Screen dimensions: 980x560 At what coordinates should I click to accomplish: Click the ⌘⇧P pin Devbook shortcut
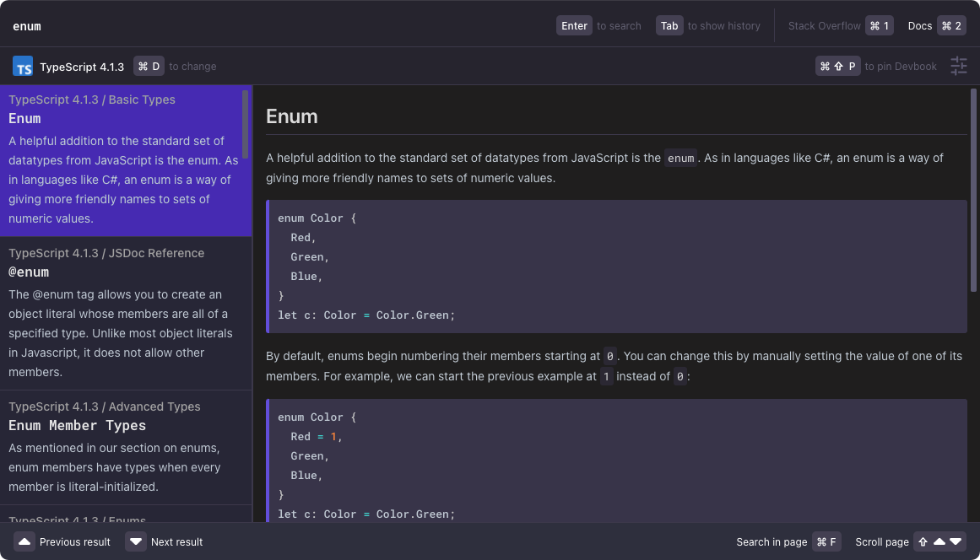tap(837, 66)
